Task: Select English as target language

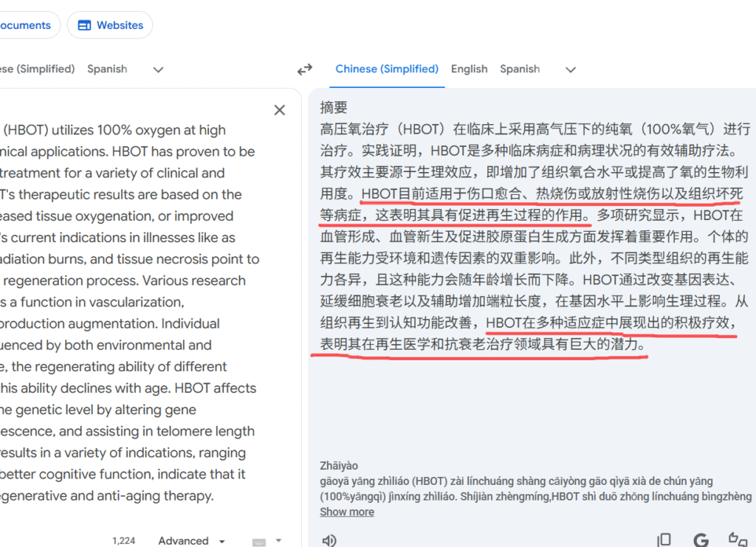Action: tap(469, 69)
